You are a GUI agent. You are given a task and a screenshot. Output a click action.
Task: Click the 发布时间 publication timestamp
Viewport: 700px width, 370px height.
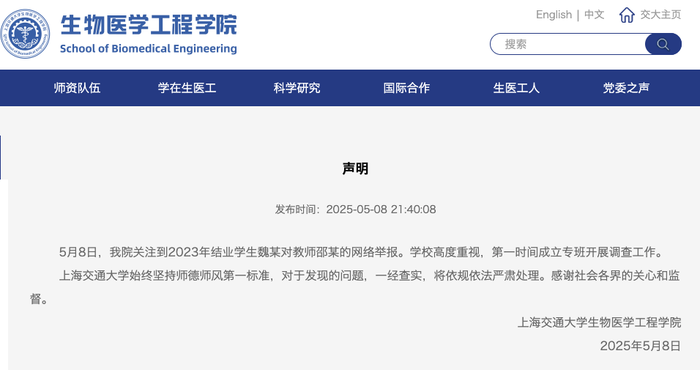[355, 209]
